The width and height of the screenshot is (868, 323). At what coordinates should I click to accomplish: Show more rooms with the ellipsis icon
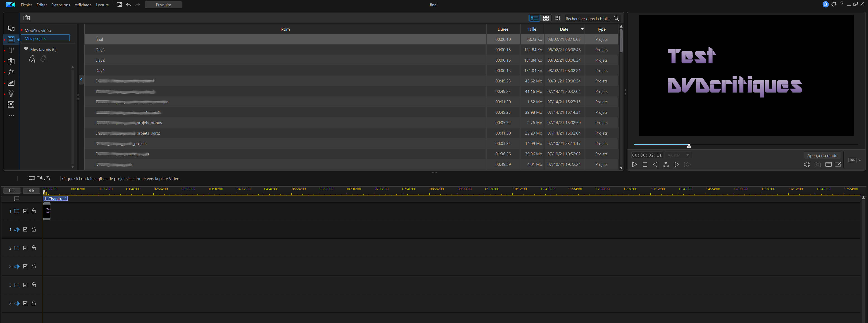click(11, 116)
